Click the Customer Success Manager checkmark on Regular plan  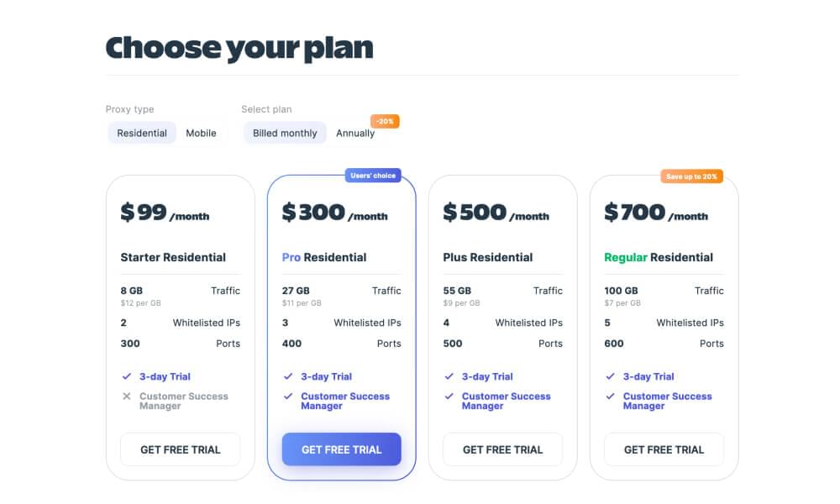(611, 396)
